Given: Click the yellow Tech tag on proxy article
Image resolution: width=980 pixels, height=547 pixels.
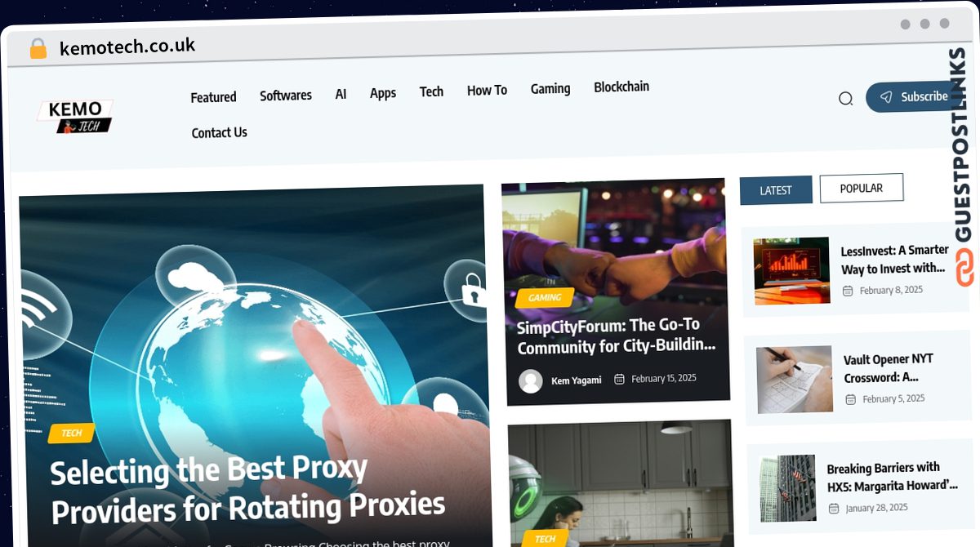Looking at the screenshot, I should (x=71, y=433).
